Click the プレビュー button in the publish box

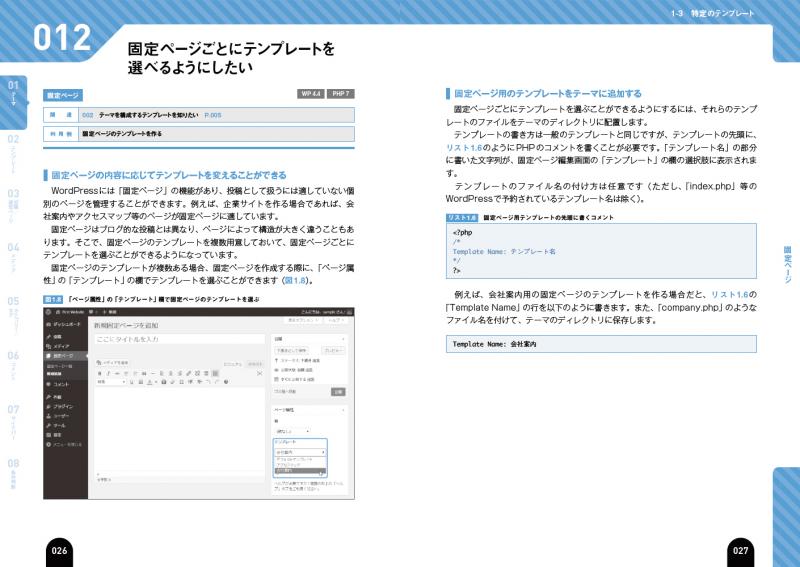point(333,350)
